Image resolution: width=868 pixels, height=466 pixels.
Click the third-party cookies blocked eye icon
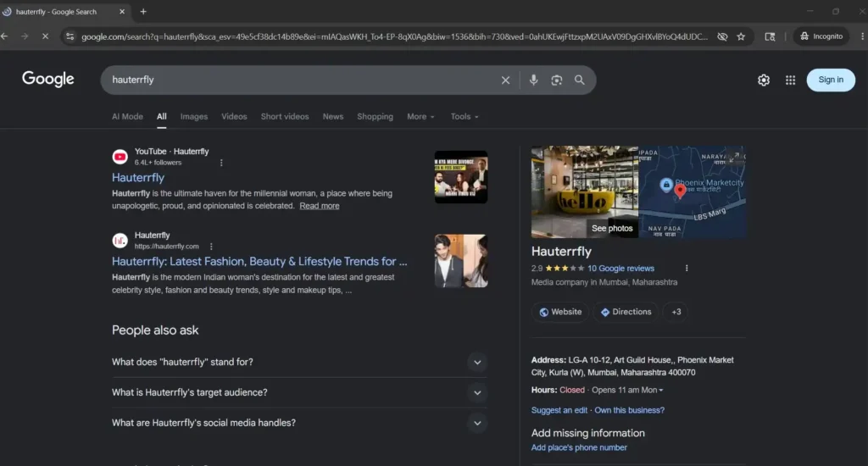coord(722,36)
